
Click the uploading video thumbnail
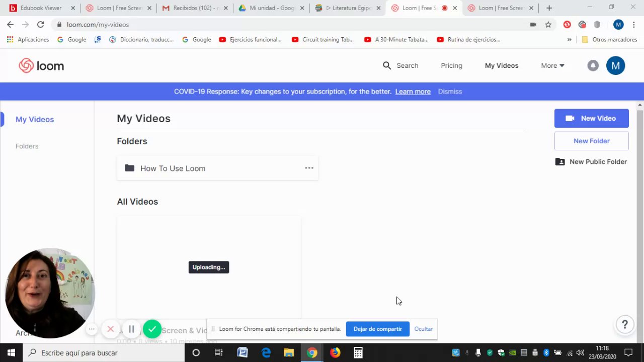[x=209, y=267]
